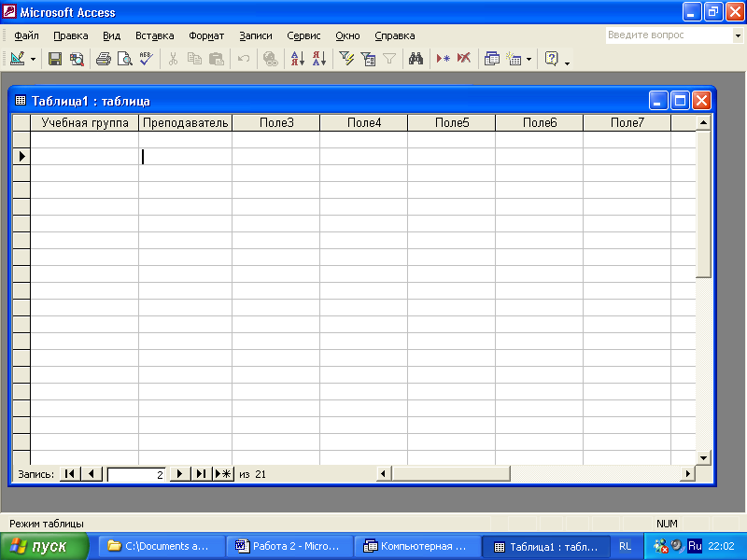The height and width of the screenshot is (560, 747).
Task: Switch to design view using the View icon
Action: click(x=18, y=59)
